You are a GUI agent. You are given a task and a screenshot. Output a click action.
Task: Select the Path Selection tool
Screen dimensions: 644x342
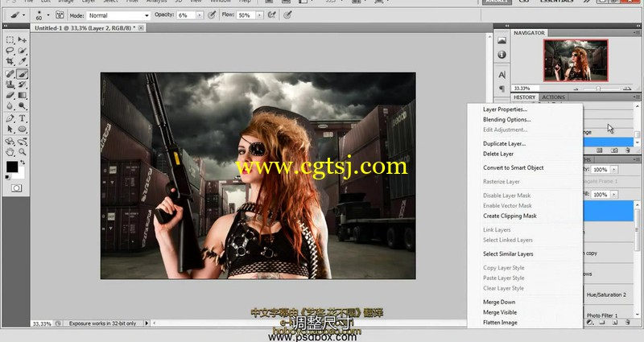(x=10, y=129)
